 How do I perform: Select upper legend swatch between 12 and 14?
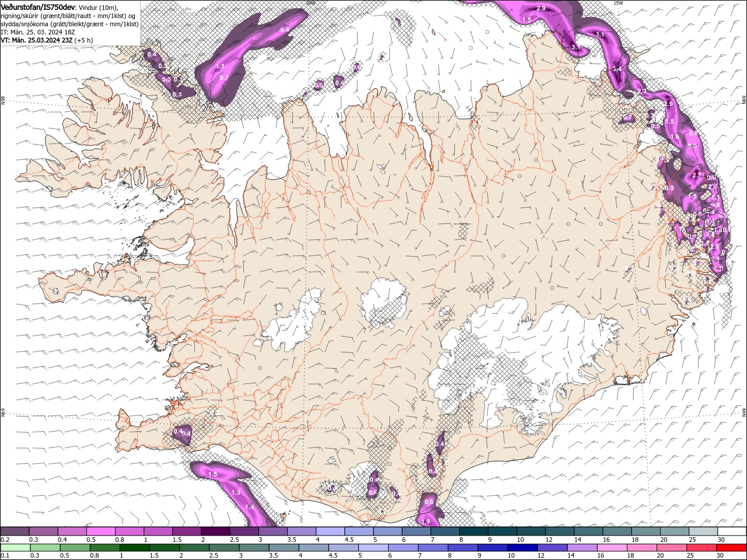560,531
